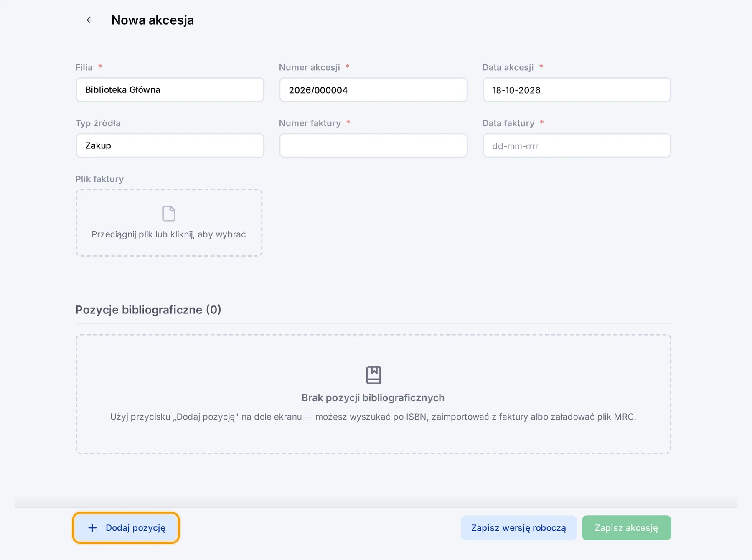This screenshot has width=752, height=560.
Task: Click the bookmark book icon in empty list
Action: pyautogui.click(x=373, y=375)
